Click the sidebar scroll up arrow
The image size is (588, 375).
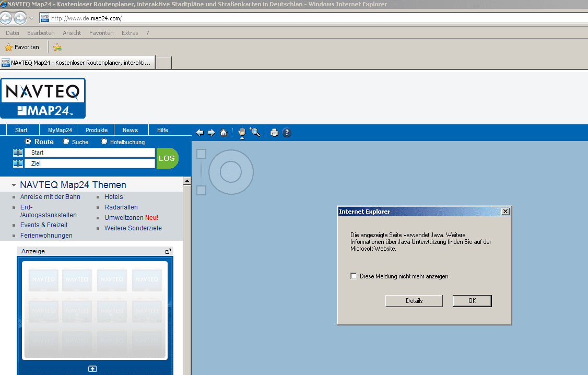(187, 181)
